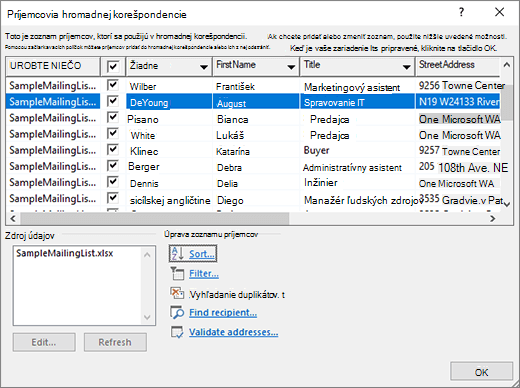Click the Manažér ľudských zdrojov cell
Image resolution: width=520 pixels, height=388 pixels.
357,200
